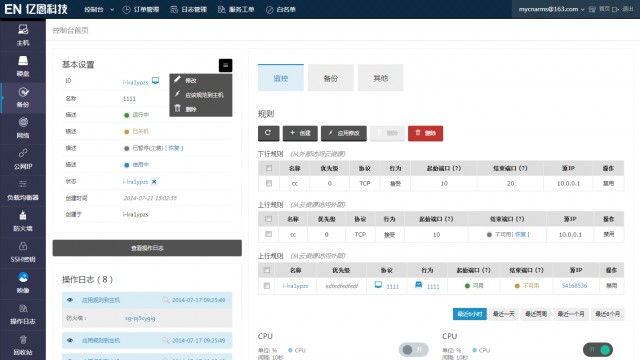Switch to the 备份 backup tab

click(331, 78)
